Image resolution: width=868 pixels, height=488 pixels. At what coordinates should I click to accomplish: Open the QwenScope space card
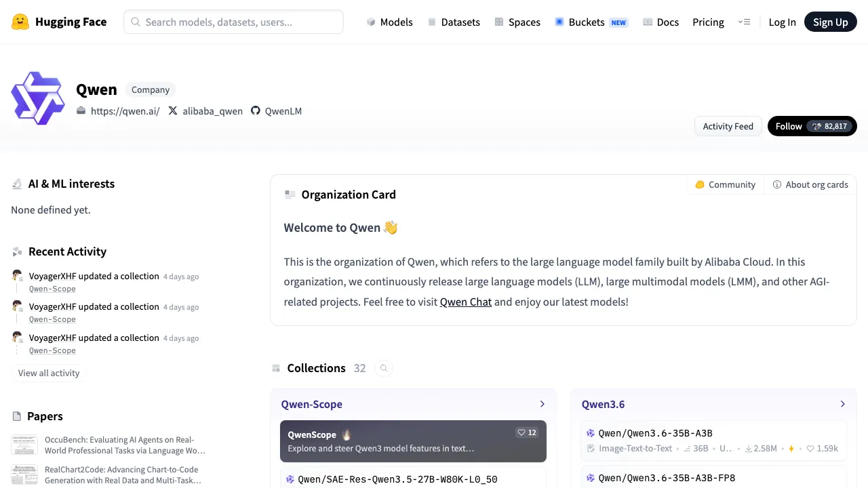click(x=413, y=441)
